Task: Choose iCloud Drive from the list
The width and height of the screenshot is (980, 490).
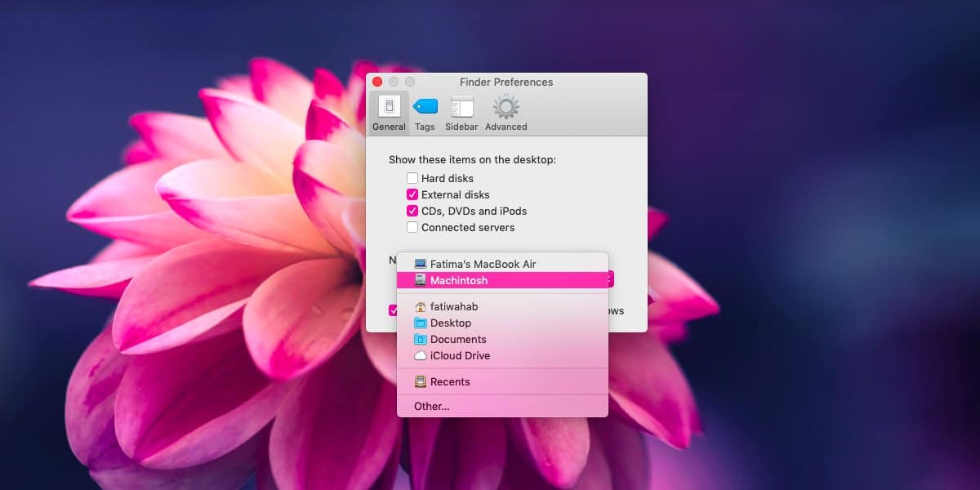Action: coord(502,355)
